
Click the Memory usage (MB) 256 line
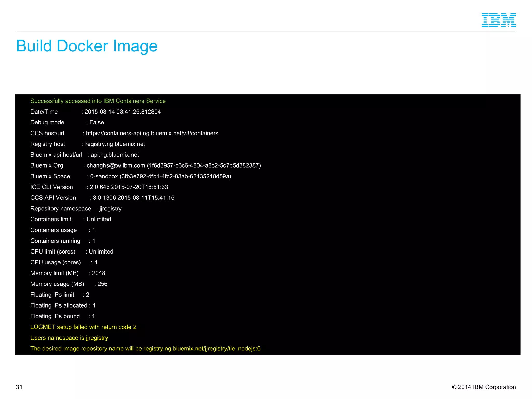[x=69, y=284]
